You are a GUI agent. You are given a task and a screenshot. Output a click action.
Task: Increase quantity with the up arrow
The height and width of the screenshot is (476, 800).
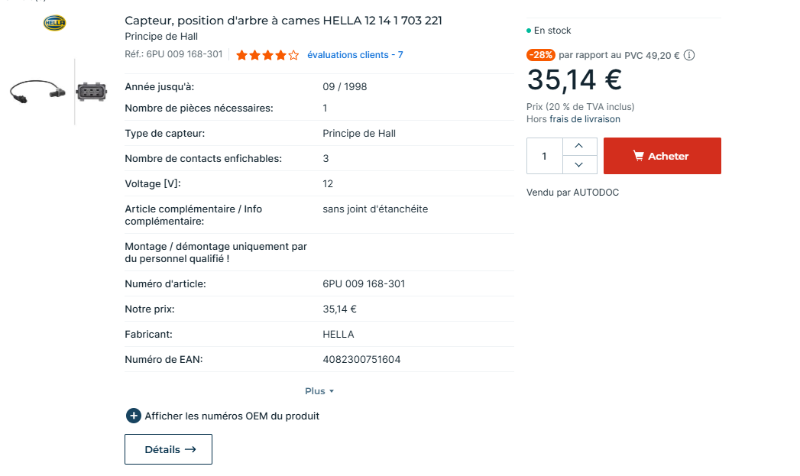[x=579, y=146]
